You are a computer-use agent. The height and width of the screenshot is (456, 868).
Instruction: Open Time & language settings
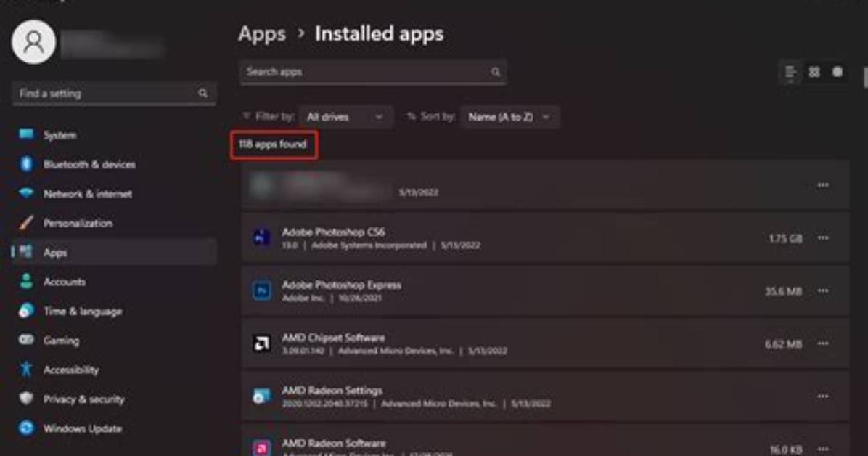point(114,311)
